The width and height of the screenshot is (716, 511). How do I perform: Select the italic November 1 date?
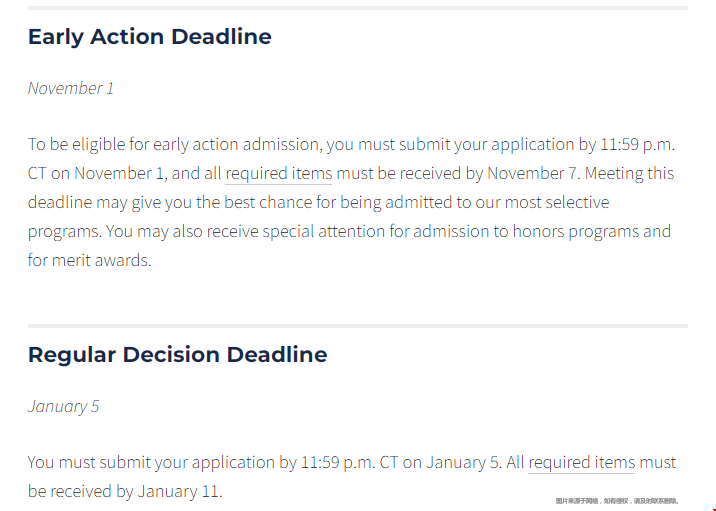click(x=71, y=88)
